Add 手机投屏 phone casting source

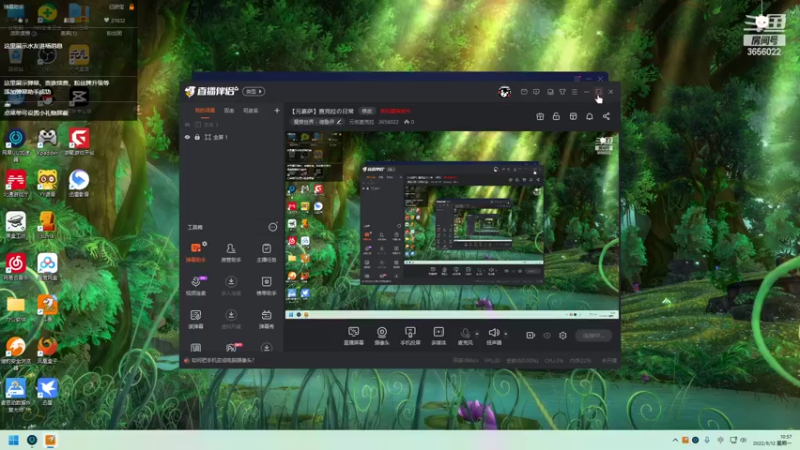click(410, 336)
